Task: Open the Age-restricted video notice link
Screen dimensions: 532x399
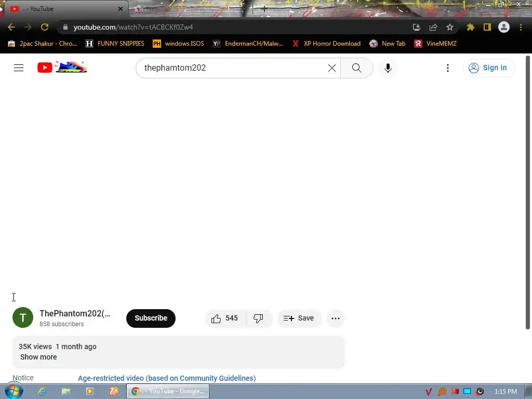Action: pyautogui.click(x=167, y=378)
